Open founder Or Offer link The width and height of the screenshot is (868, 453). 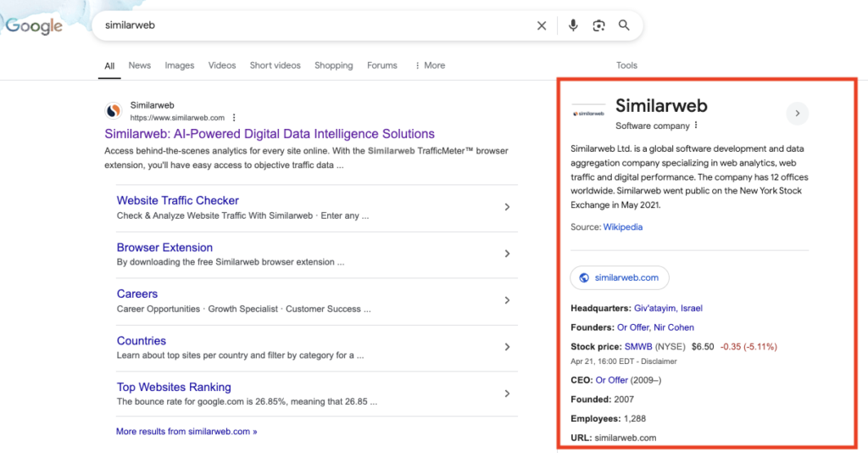tap(632, 327)
